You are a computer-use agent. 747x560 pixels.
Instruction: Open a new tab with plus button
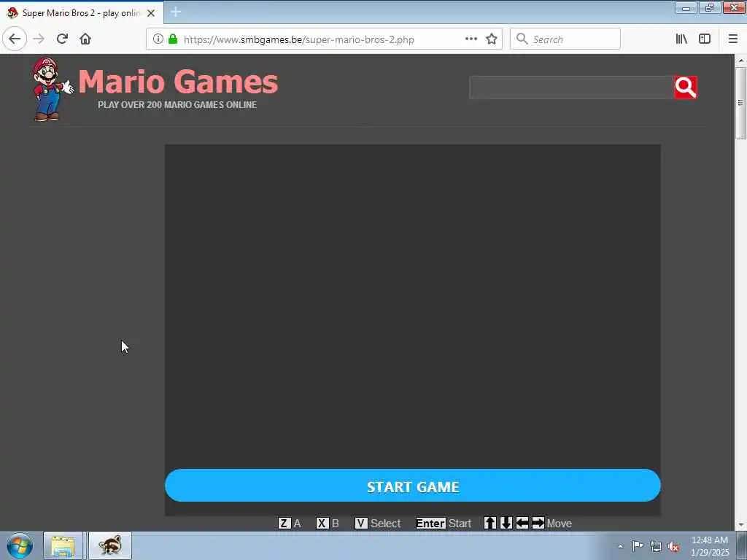pos(176,12)
